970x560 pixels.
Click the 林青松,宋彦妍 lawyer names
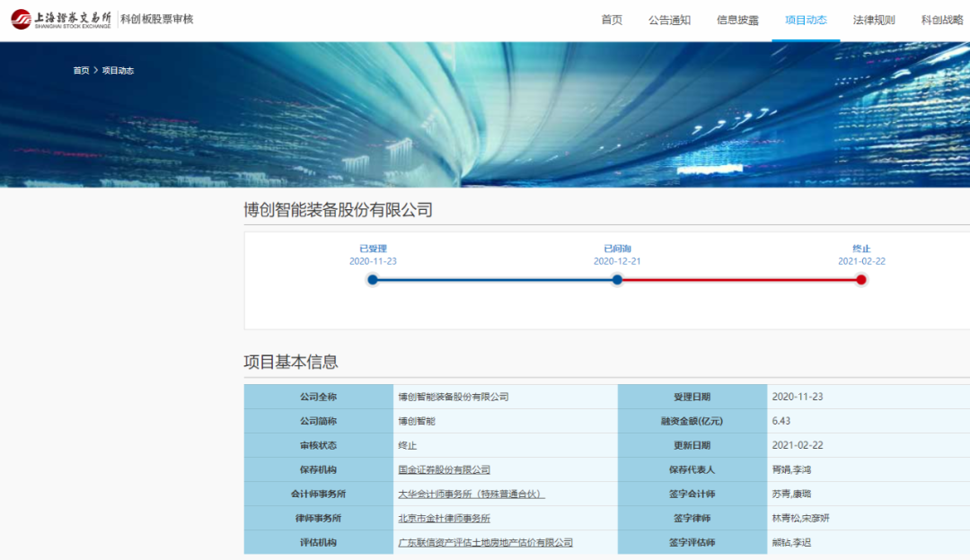pos(800,518)
